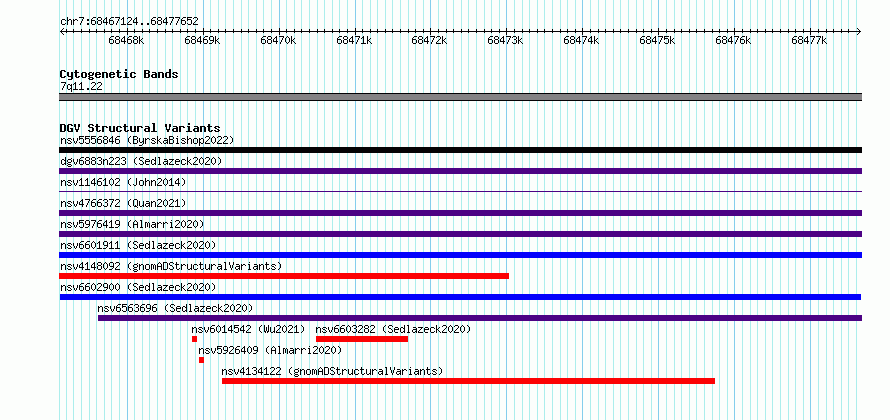Click the 68475k ruler tick label
Viewport: 890px width, 420px height.
point(657,40)
